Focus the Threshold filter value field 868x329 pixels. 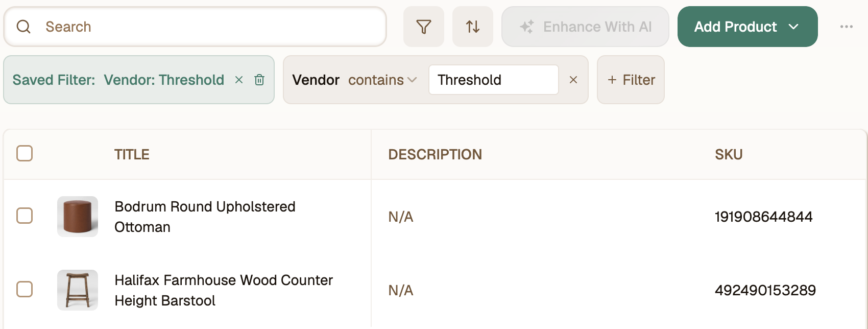click(493, 80)
